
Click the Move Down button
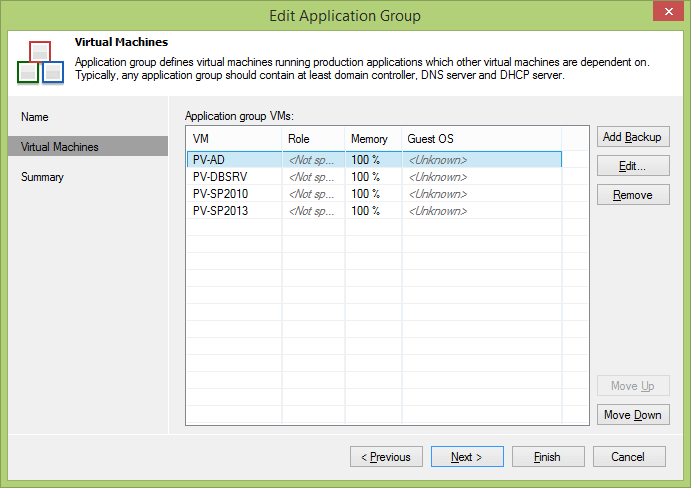pos(632,415)
